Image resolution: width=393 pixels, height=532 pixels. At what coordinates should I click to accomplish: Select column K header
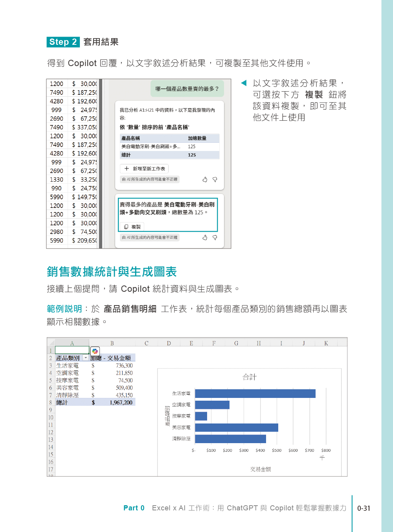pos(326,343)
